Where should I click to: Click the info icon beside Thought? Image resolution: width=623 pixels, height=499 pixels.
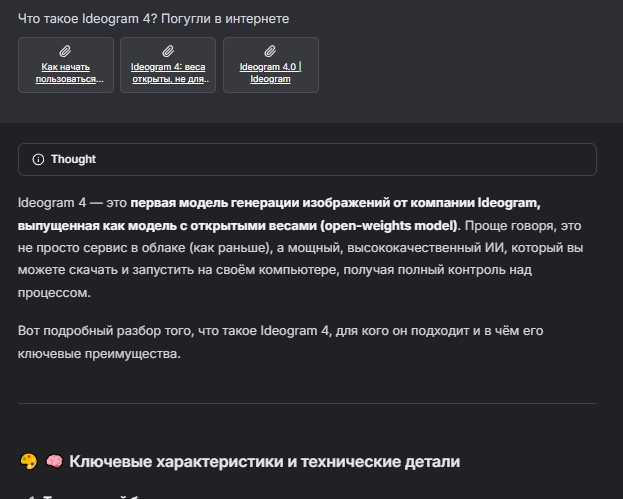[x=38, y=160]
